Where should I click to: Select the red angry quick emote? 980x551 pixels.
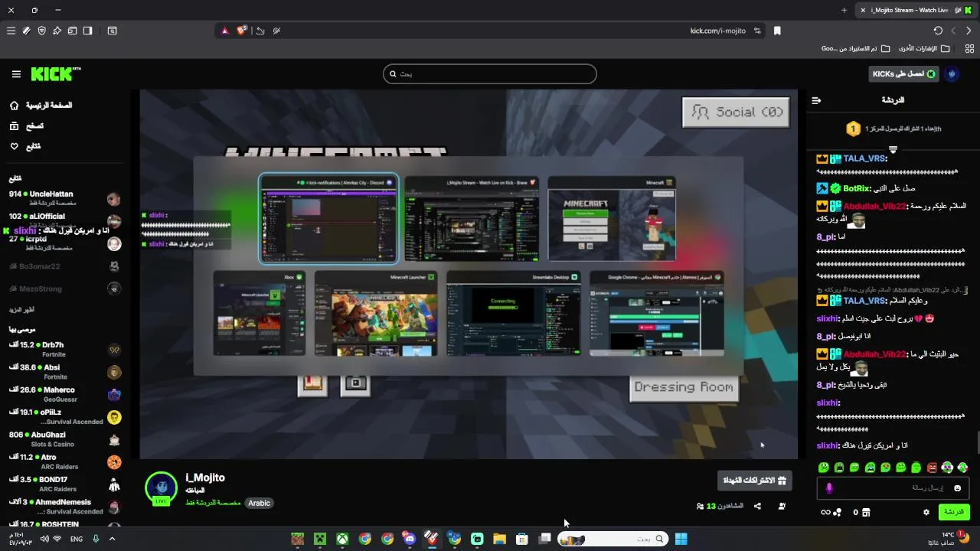click(x=932, y=468)
